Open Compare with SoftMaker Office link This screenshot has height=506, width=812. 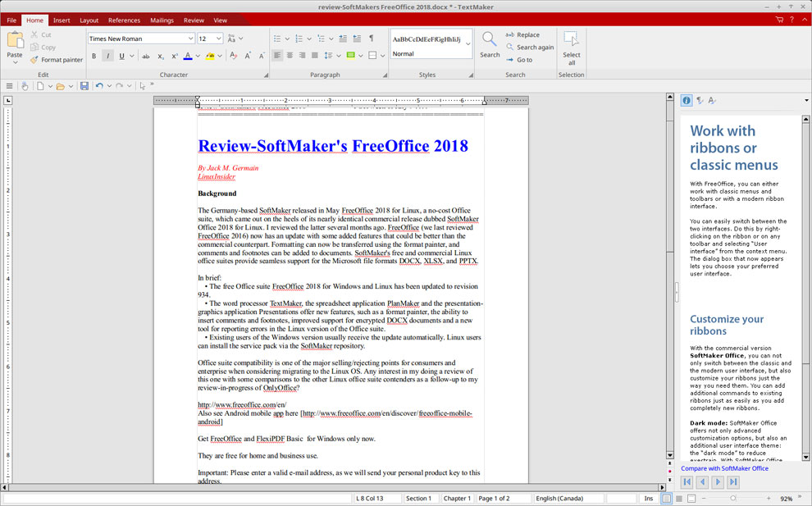coord(724,468)
